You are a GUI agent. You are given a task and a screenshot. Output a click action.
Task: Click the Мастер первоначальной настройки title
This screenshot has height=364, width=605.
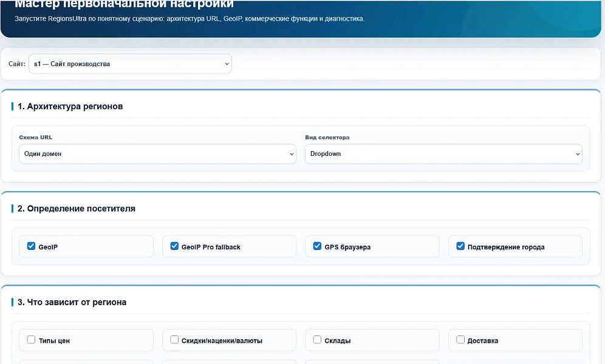pos(125,4)
